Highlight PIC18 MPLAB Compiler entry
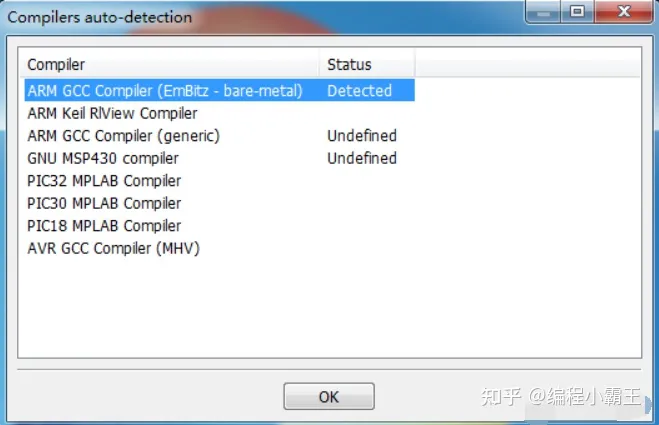This screenshot has width=659, height=425. point(104,226)
